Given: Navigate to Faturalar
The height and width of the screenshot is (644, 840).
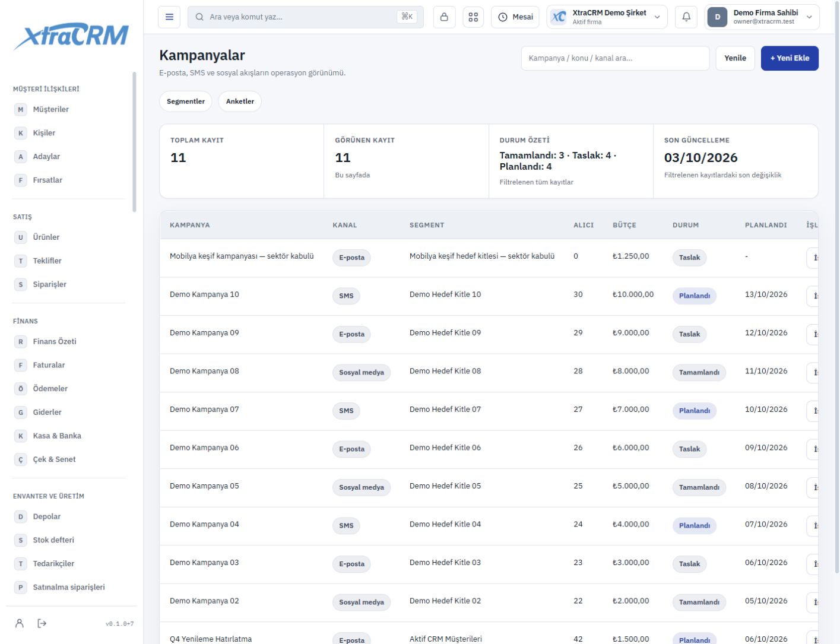Looking at the screenshot, I should [69, 365].
